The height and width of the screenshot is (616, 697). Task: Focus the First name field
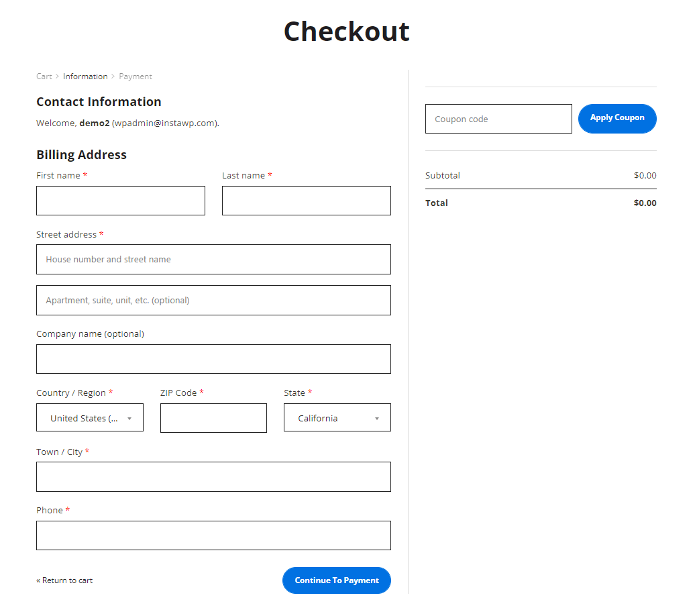pyautogui.click(x=121, y=201)
